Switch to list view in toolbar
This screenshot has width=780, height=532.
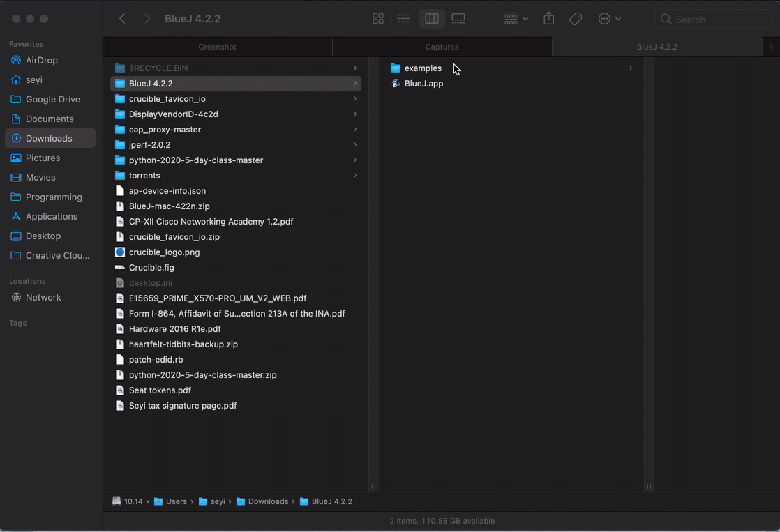click(404, 19)
